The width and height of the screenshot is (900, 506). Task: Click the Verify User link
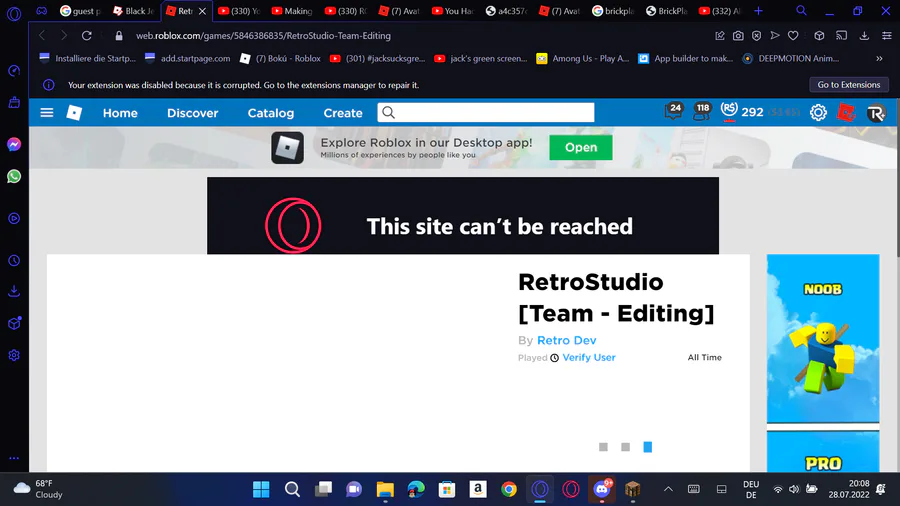coord(588,357)
